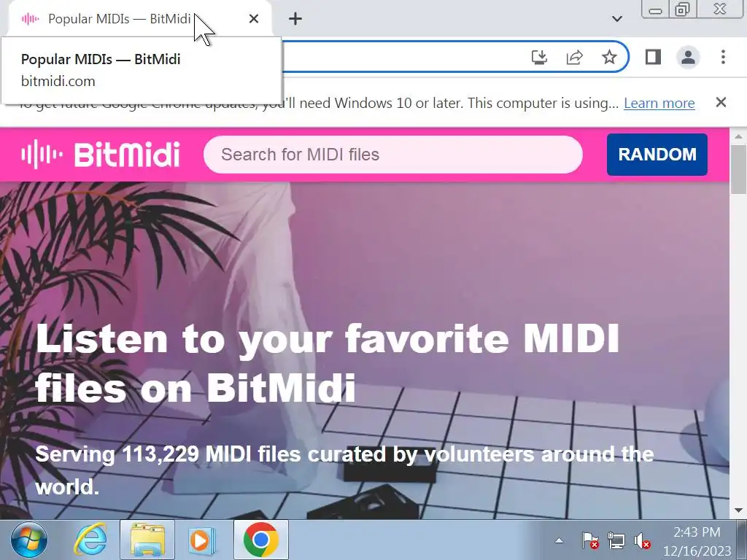
Task: Show hidden tray icons arrow
Action: 560,540
